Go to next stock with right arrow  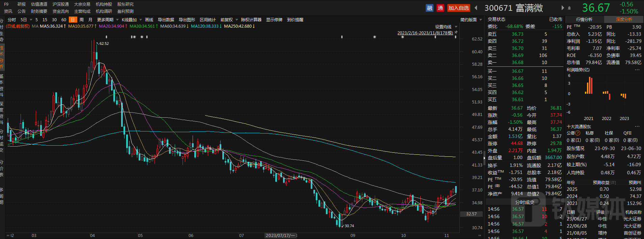click(x=562, y=8)
